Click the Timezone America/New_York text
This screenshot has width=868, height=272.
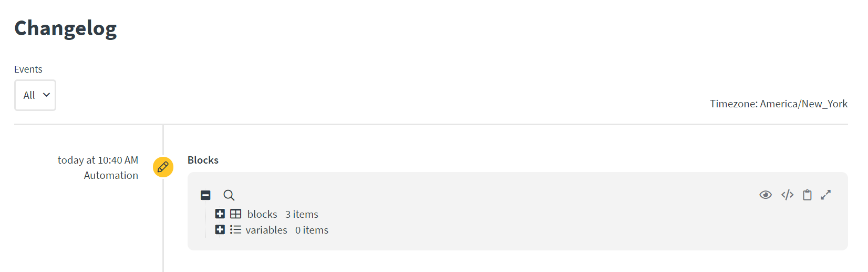pos(779,104)
